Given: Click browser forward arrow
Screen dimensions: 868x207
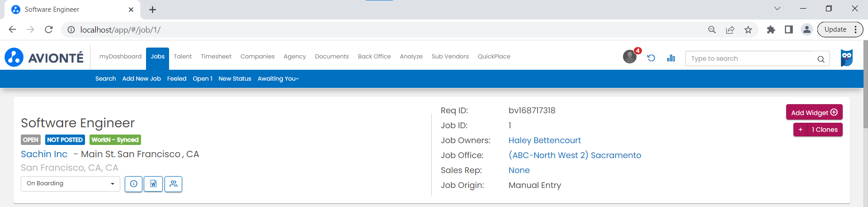Looking at the screenshot, I should point(30,29).
